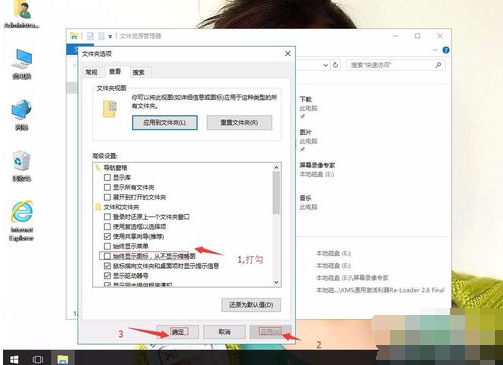The height and width of the screenshot is (365, 503).
Task: Expand the Explorer ribbon chevron
Action: pyautogui.click(x=435, y=50)
